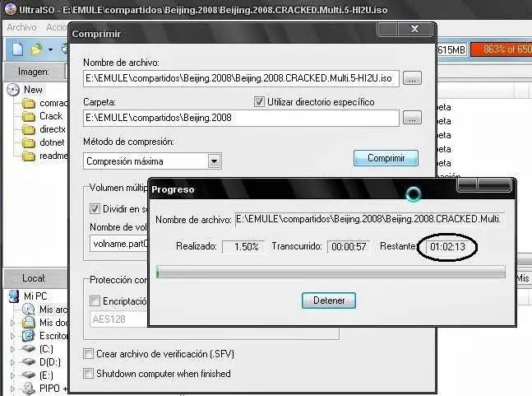Screen dimensions: 532x396
Task: Expand the PIPO drive node
Action: pos(13,389)
